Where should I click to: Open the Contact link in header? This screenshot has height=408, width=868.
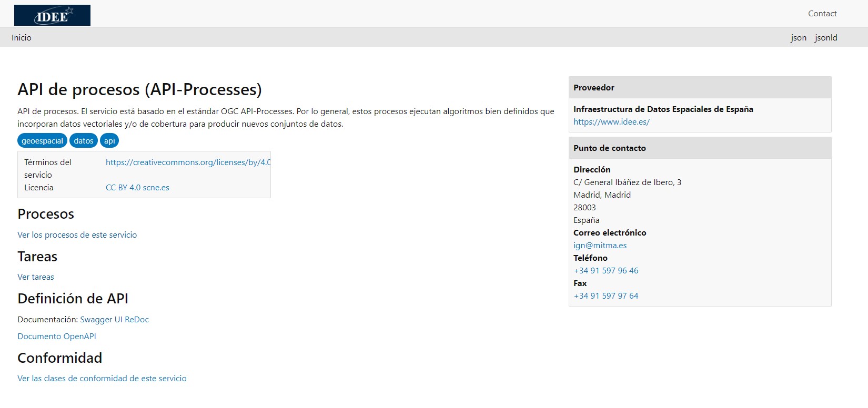point(822,14)
